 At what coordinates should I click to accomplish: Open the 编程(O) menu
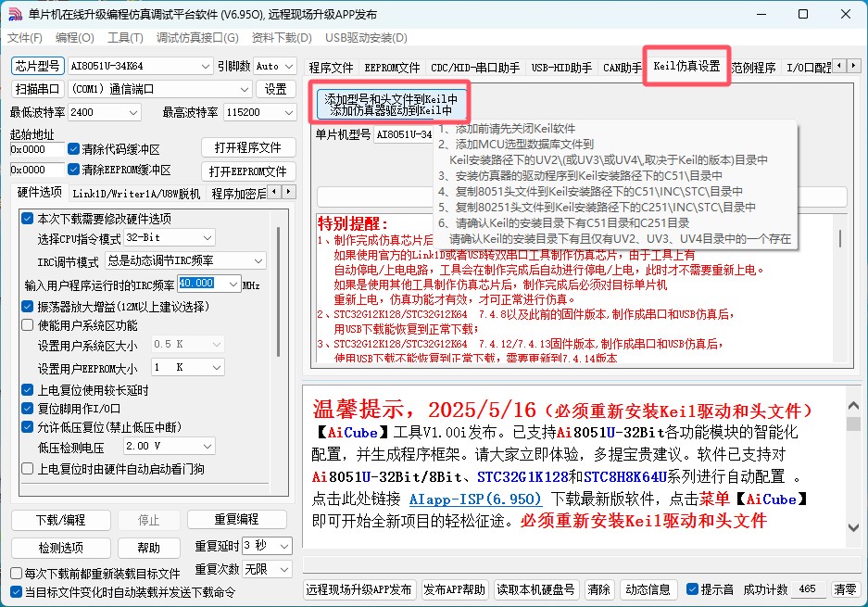click(x=75, y=38)
